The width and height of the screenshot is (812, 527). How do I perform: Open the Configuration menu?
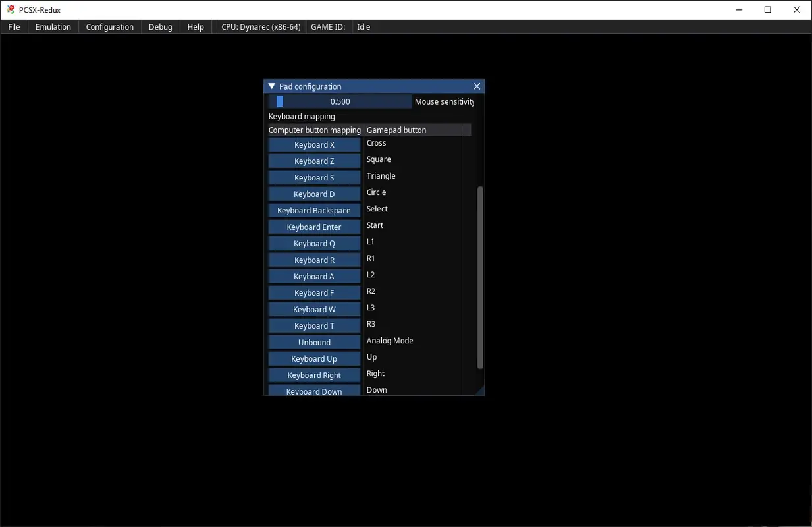click(x=109, y=27)
